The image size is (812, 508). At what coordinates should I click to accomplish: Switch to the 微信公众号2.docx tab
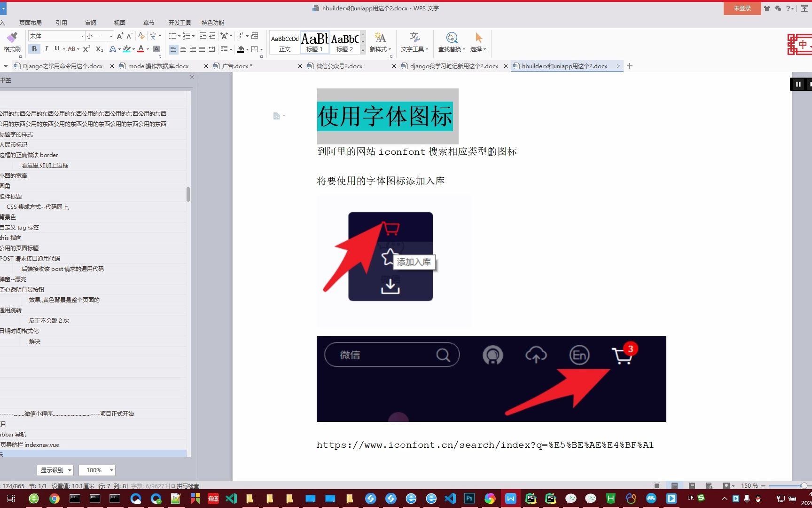(339, 66)
